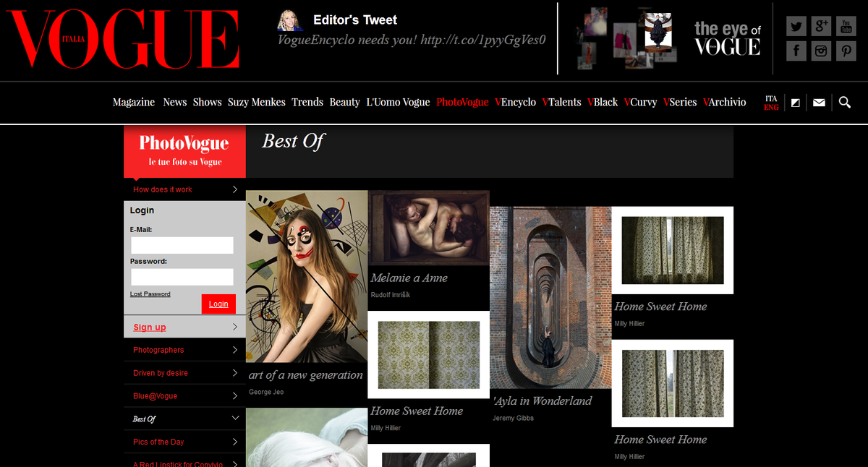Open the Magazine menu
The height and width of the screenshot is (467, 868).
coord(134,103)
